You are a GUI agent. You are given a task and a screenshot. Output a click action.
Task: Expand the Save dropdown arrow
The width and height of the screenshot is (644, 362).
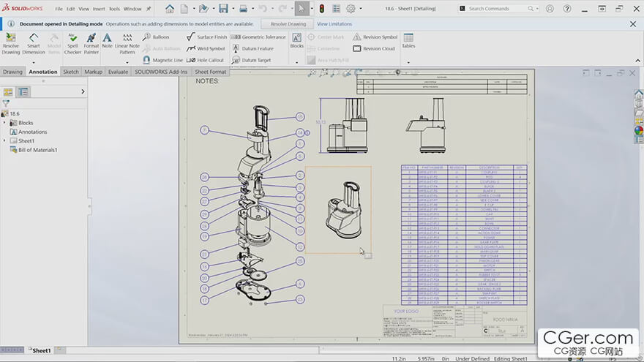click(233, 9)
